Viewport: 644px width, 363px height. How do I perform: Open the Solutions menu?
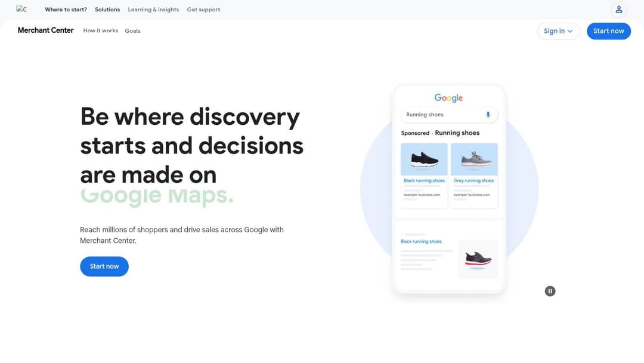pos(107,10)
